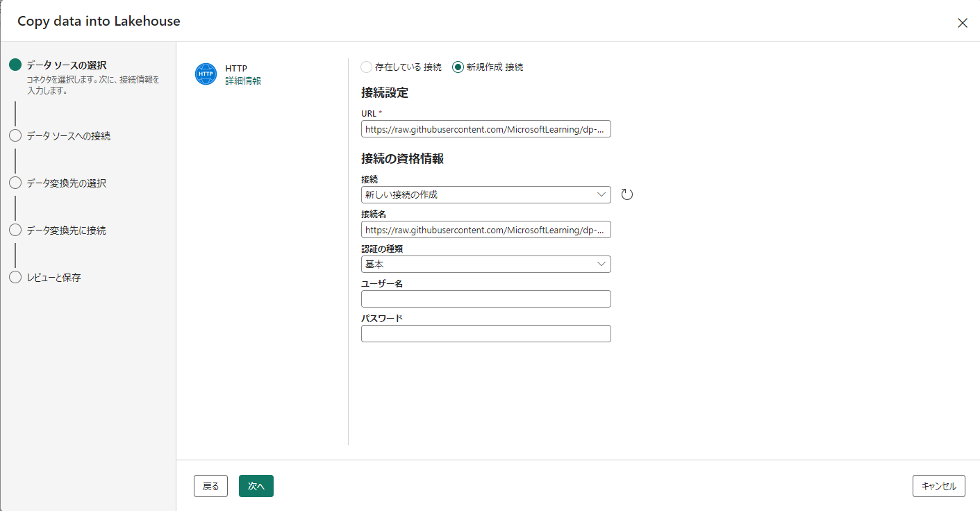
Task: Select the 新規作成 接続 radio button
Action: [x=458, y=67]
